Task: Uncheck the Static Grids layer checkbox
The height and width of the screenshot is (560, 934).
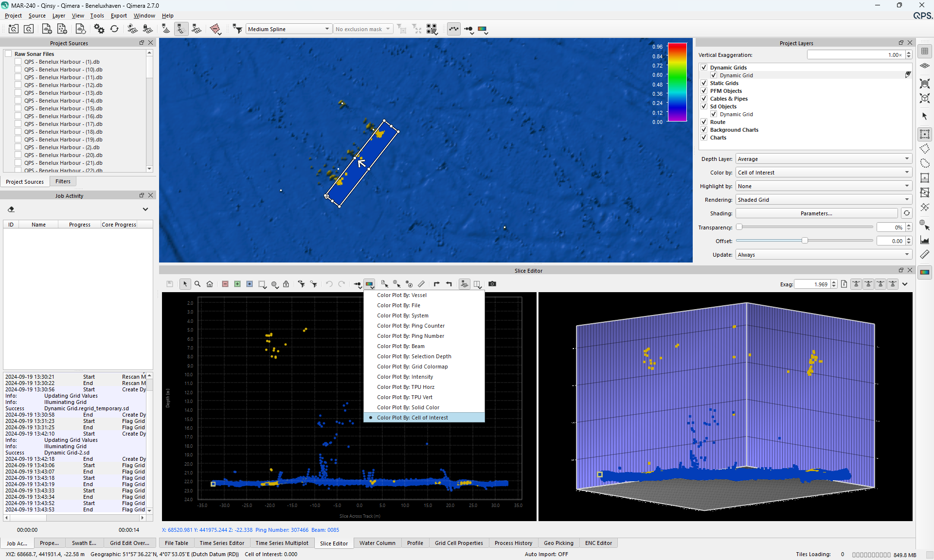Action: click(704, 83)
